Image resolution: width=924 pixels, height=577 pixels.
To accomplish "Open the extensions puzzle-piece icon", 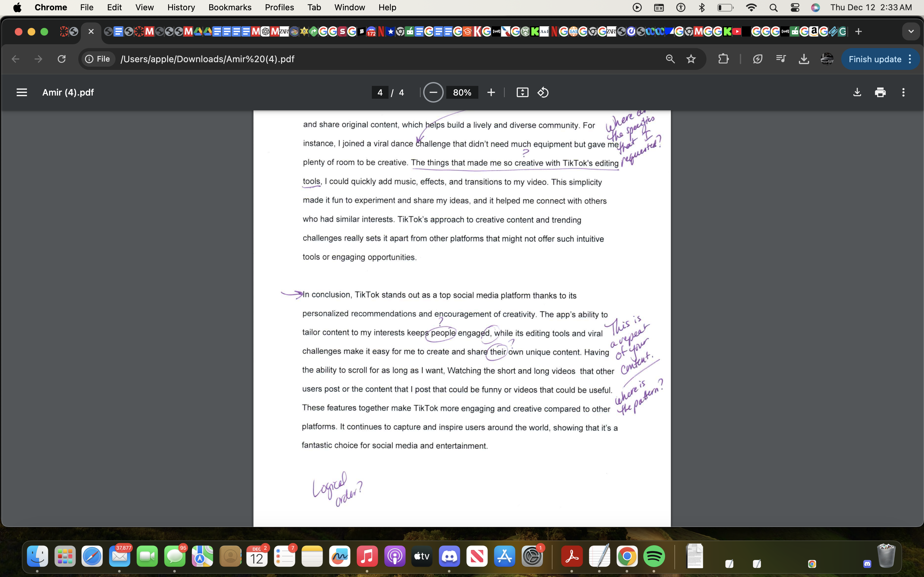I will 723,58.
